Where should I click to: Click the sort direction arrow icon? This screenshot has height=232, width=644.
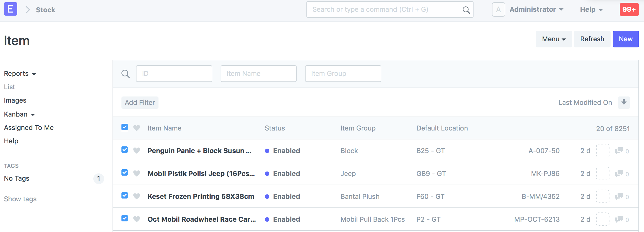tap(624, 102)
